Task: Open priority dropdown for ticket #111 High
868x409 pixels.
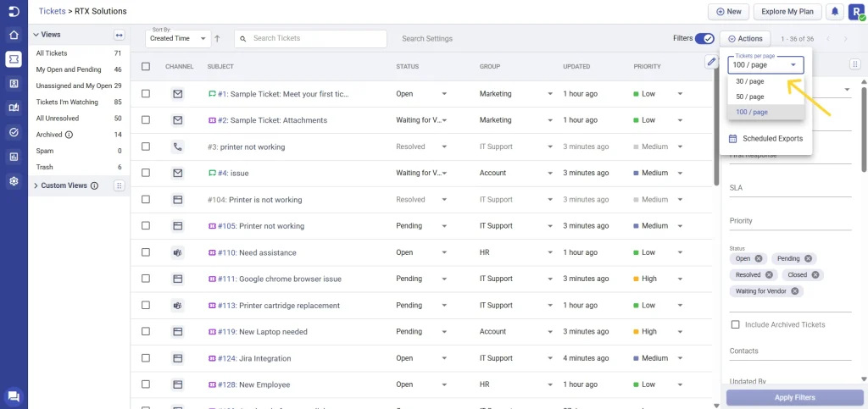Action: click(680, 279)
